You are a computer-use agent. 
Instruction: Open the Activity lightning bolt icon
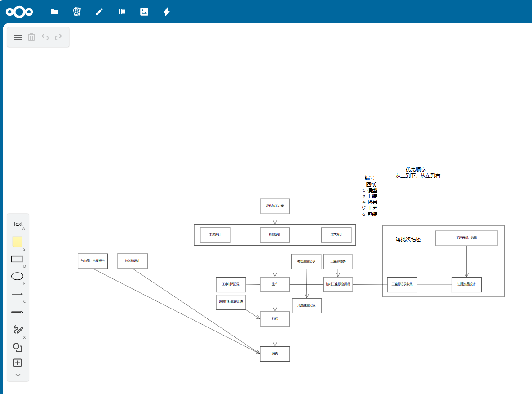pos(167,12)
